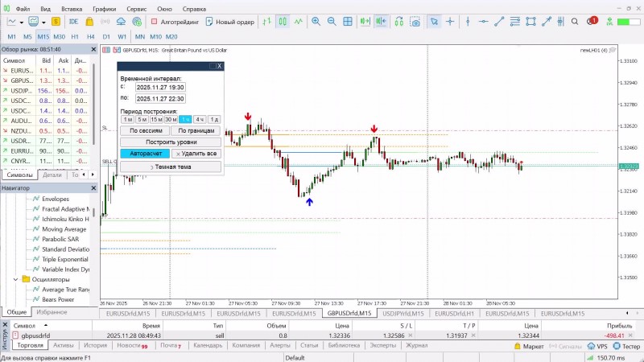This screenshot has height=362, width=644.
Task: Select the horizontal line drawing tool
Action: point(484,22)
